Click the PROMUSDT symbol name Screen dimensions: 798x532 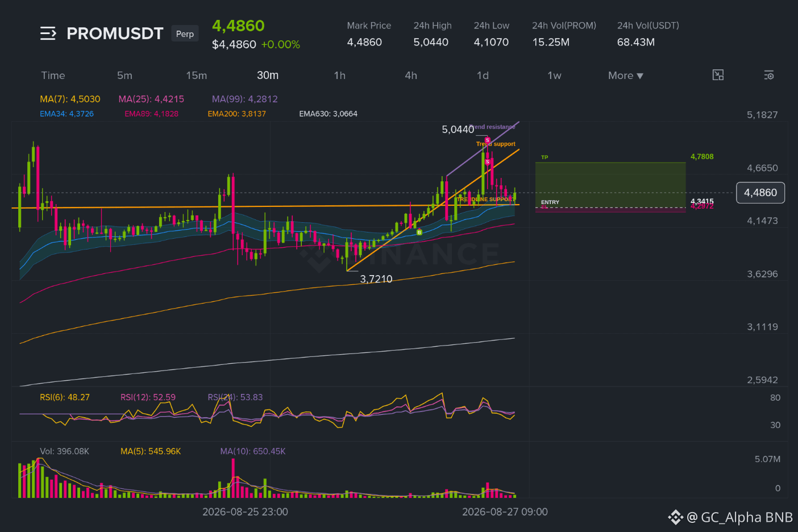click(x=115, y=34)
